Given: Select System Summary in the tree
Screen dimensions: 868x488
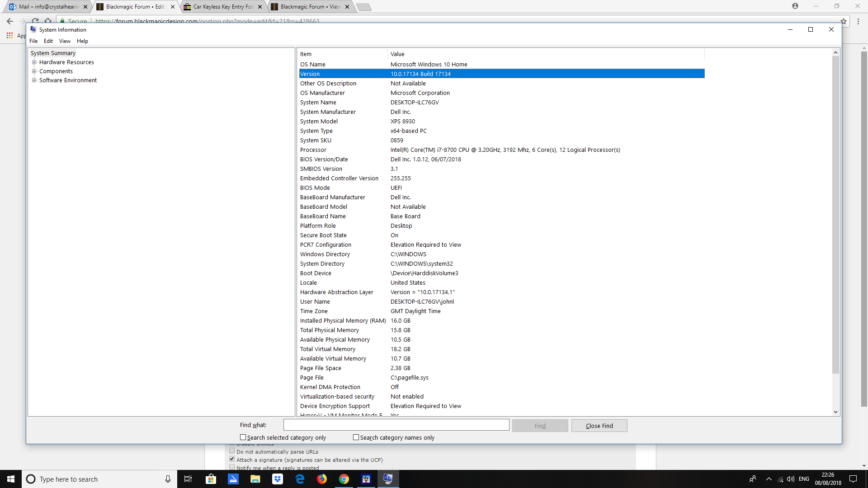Looking at the screenshot, I should pos(53,53).
